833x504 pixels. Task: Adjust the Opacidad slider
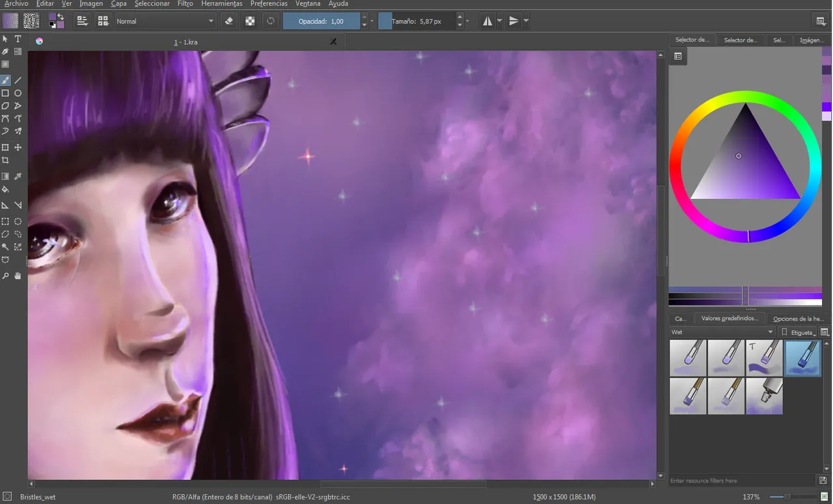pos(321,21)
